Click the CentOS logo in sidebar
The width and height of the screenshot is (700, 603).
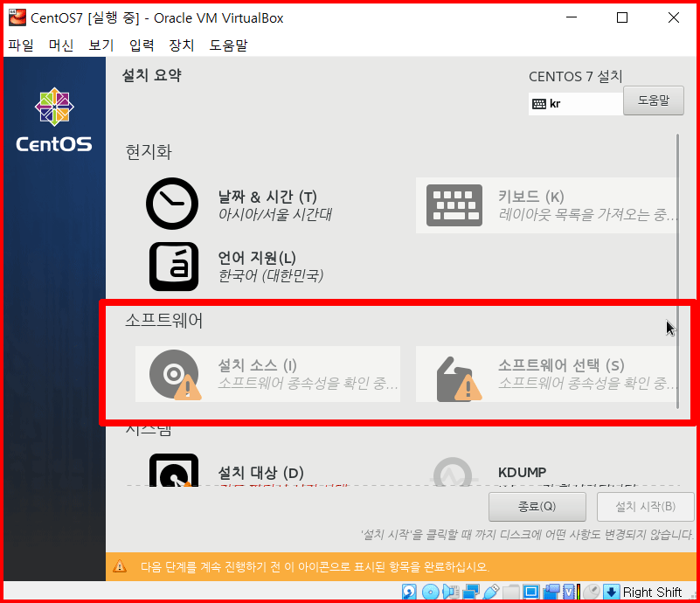click(54, 120)
